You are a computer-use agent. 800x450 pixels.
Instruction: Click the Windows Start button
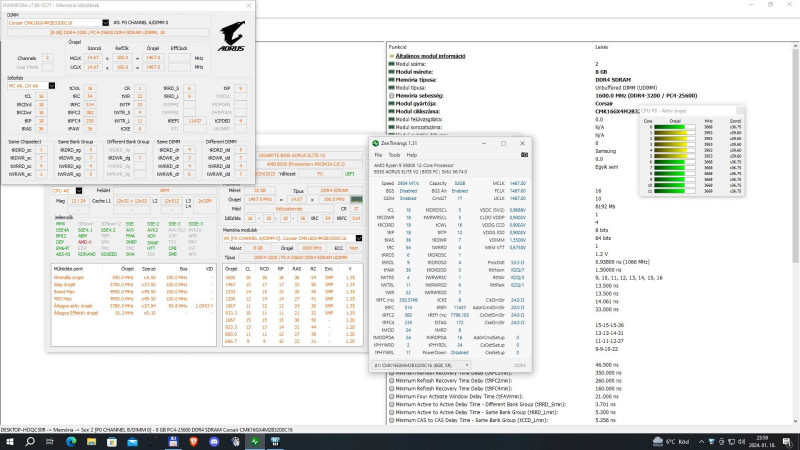coord(9,442)
